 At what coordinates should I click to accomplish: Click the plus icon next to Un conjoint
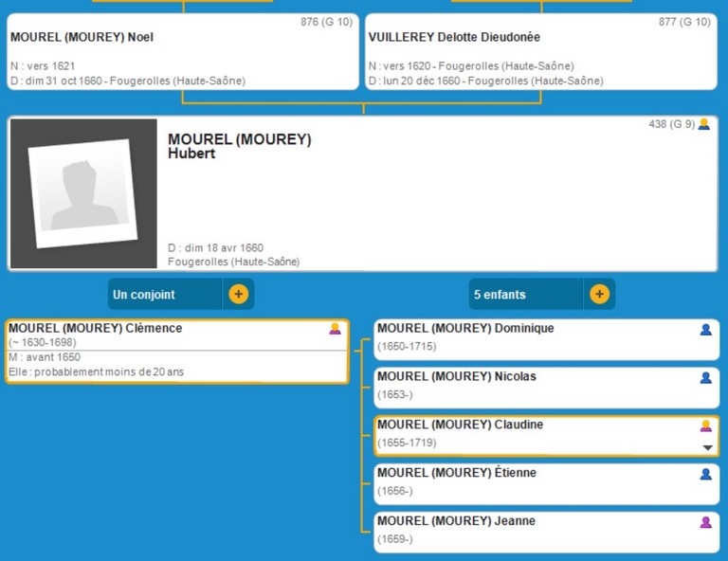tap(238, 294)
